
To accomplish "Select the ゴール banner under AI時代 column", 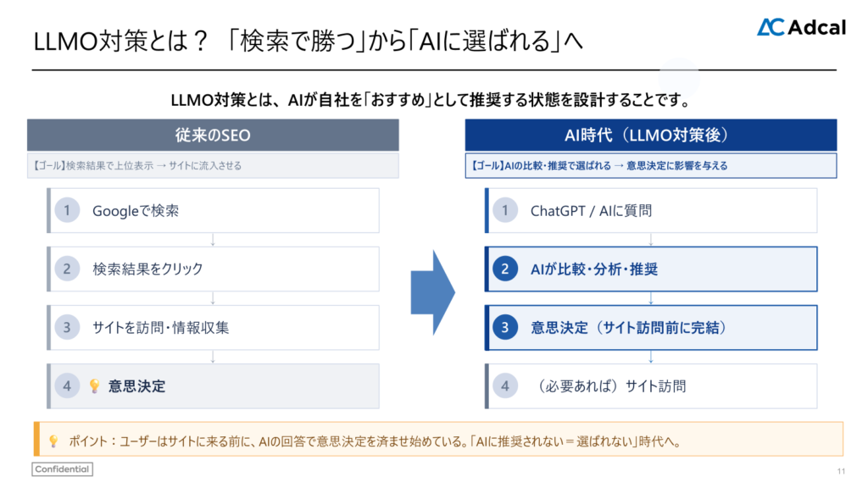I will click(x=651, y=165).
